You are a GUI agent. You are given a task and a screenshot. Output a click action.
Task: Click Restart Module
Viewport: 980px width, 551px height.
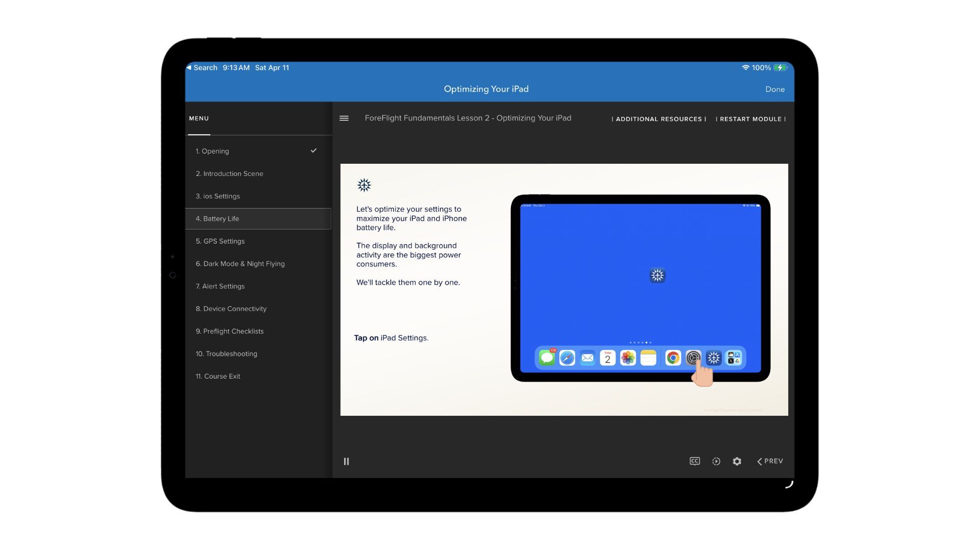click(750, 119)
